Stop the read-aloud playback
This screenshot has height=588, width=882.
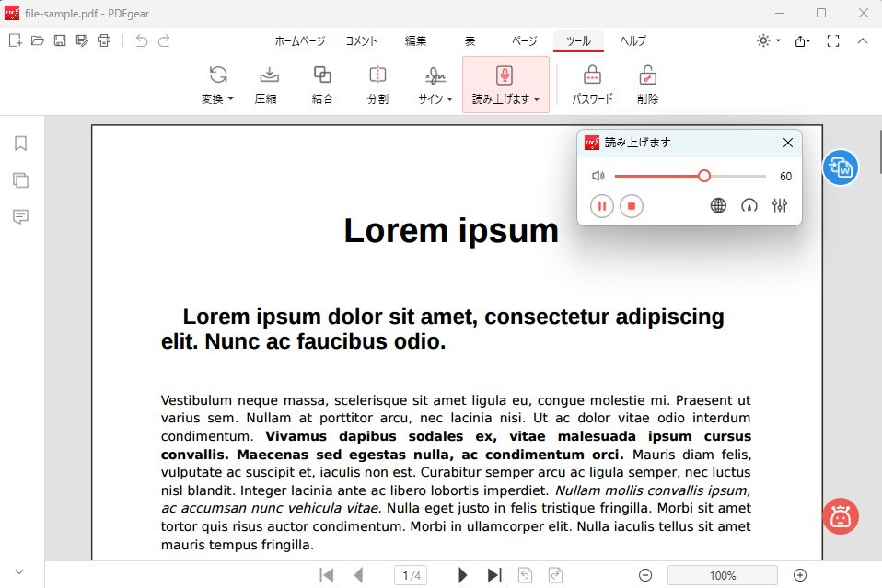[632, 206]
